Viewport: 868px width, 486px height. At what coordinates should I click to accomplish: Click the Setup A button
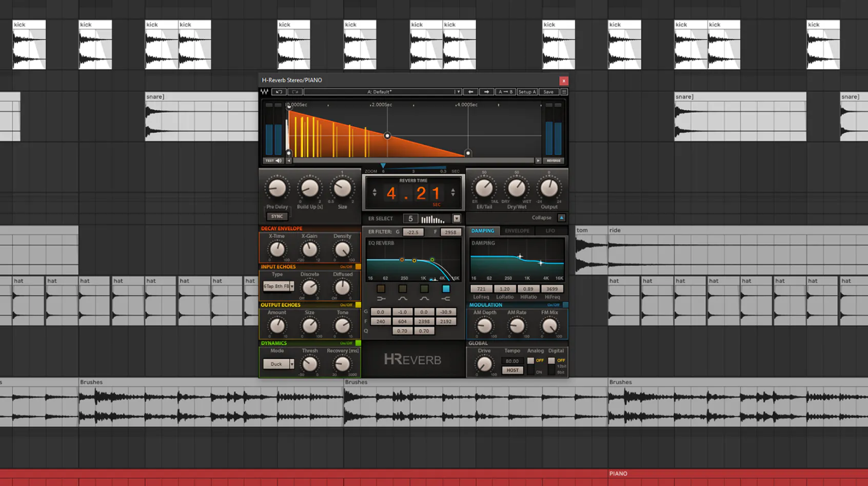[527, 92]
